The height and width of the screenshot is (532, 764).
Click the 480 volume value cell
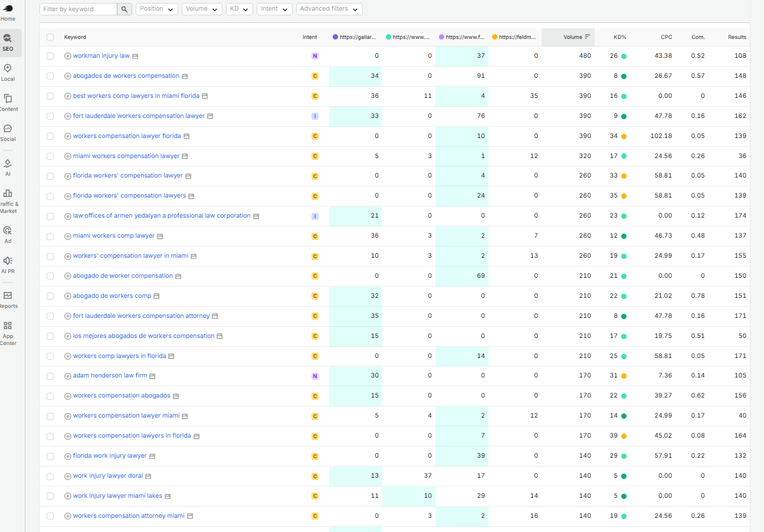pos(585,56)
